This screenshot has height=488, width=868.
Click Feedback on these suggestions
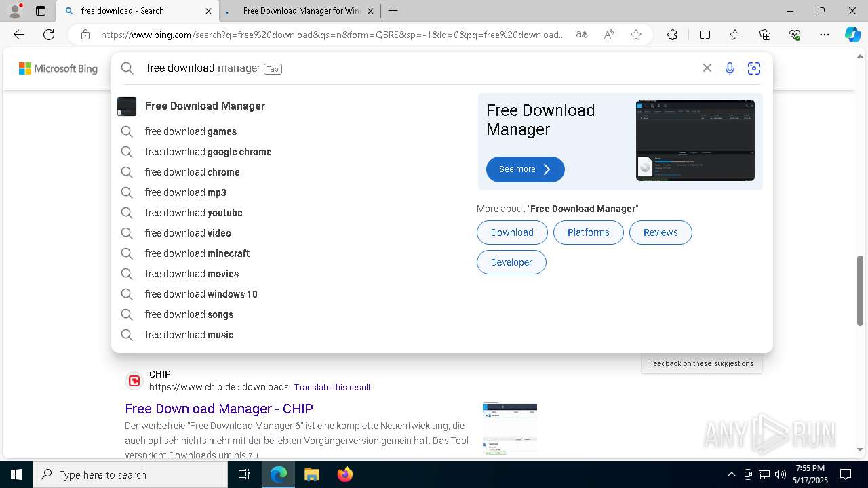click(701, 363)
